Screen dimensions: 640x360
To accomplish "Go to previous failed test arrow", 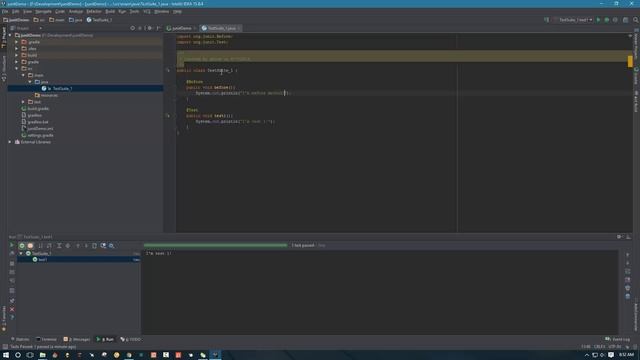I will click(78, 246).
